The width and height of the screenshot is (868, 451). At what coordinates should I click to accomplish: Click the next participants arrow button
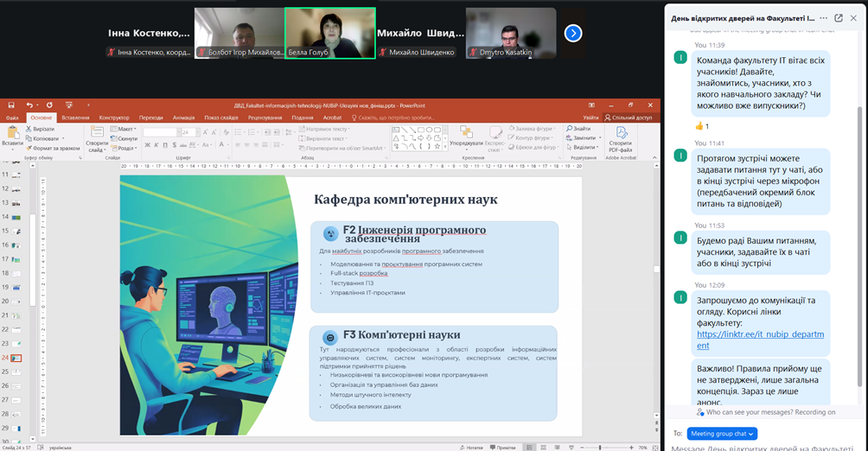click(x=572, y=33)
